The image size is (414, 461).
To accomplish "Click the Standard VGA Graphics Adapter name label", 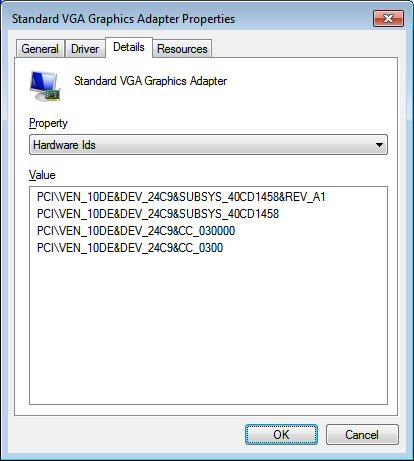I will 150,81.
